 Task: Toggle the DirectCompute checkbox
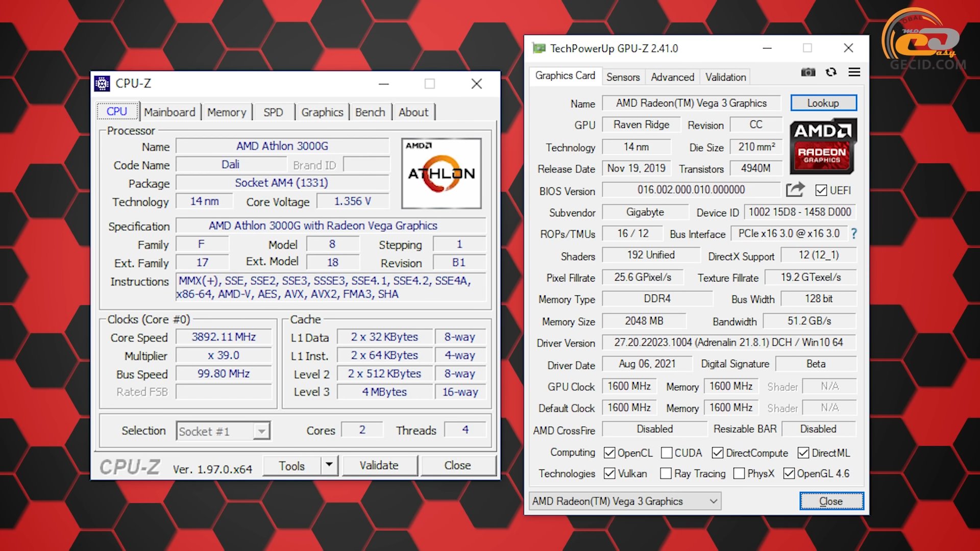coord(717,453)
